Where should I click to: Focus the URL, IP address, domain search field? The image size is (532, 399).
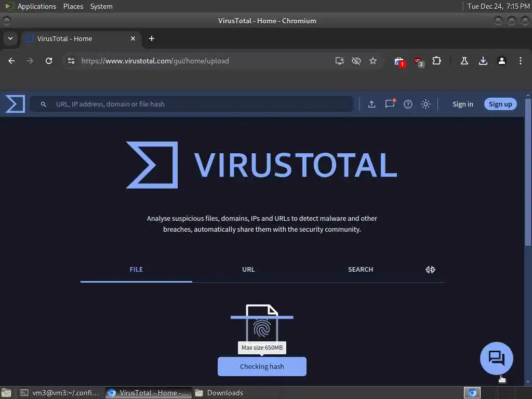pyautogui.click(x=192, y=104)
